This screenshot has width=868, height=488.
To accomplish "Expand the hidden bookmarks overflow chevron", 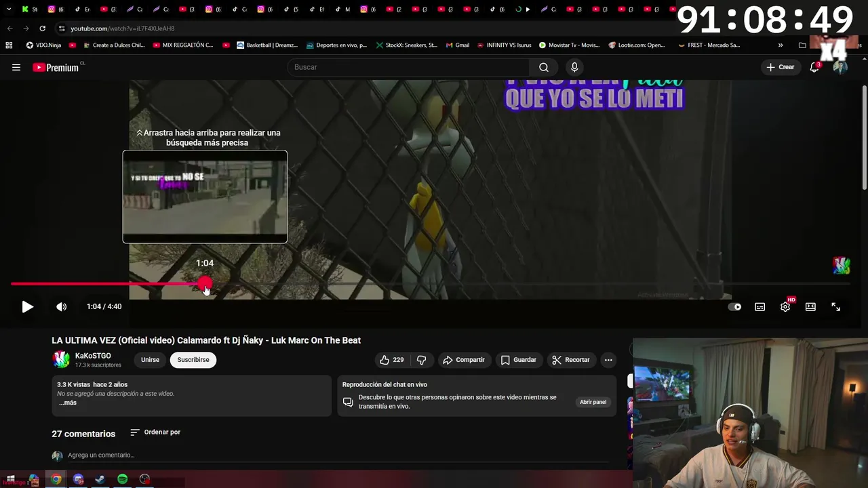I will pyautogui.click(x=781, y=45).
